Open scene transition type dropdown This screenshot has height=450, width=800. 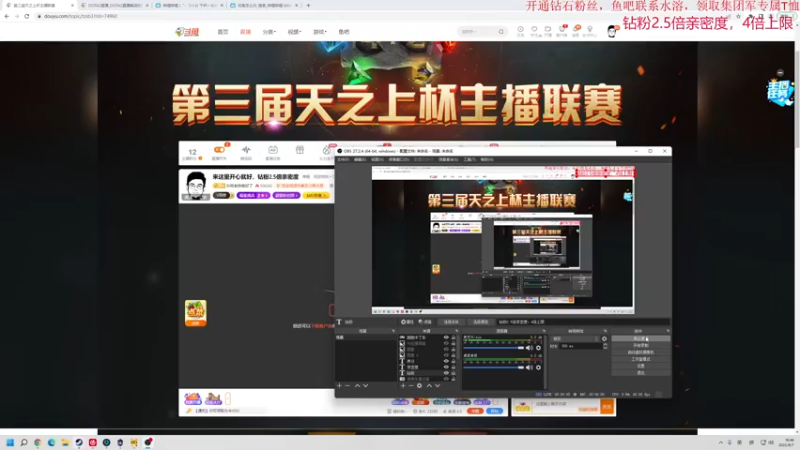[x=574, y=339]
